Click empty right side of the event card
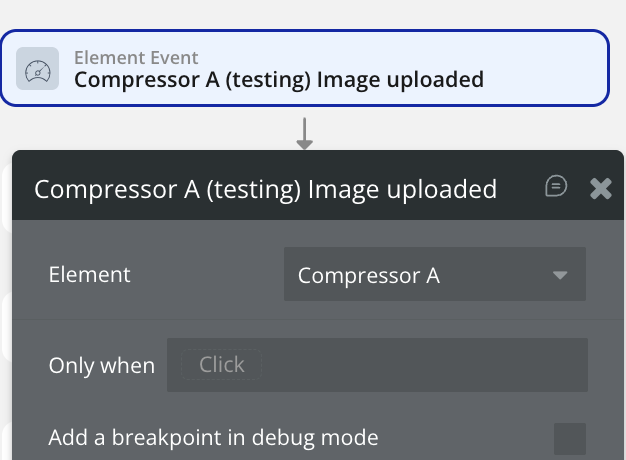 550,68
